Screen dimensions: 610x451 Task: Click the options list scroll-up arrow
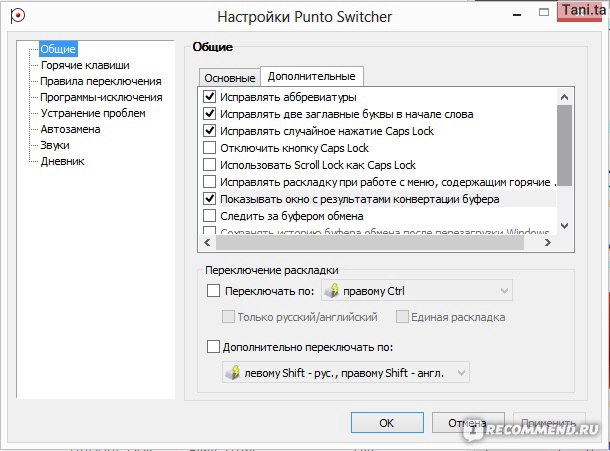(x=564, y=97)
